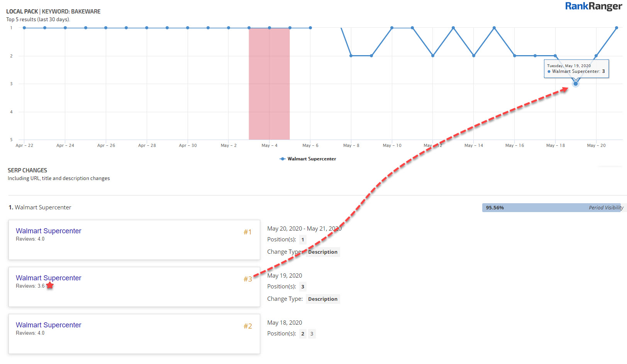Click the highlighted May 19 position-3 data point
627x364 pixels.
tap(576, 84)
